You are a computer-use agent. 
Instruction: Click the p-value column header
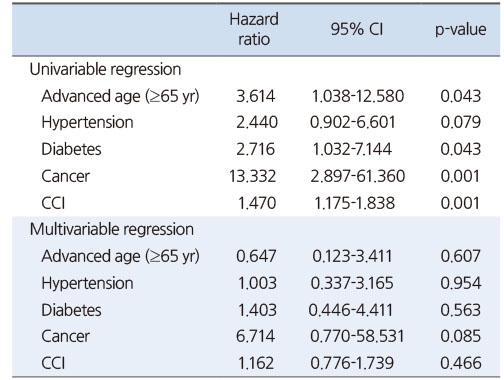pos(461,30)
